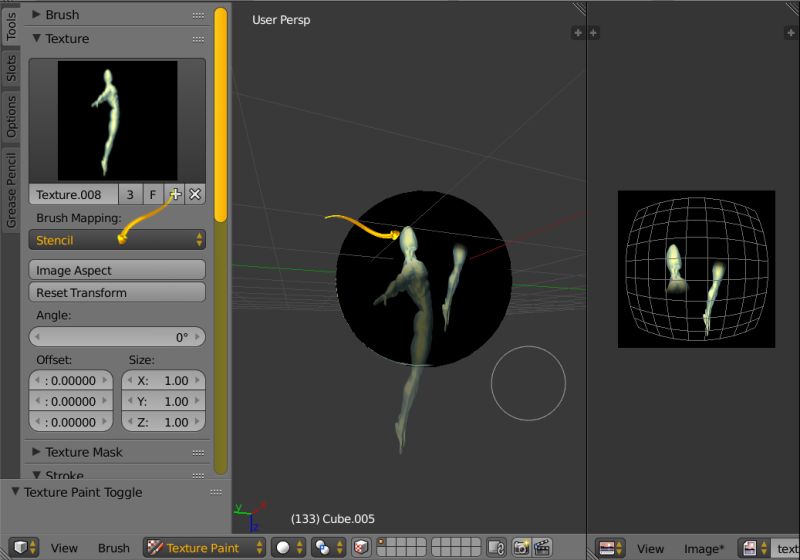Click the Size Z 1.00 field
This screenshot has width=800, height=560.
tap(163, 422)
